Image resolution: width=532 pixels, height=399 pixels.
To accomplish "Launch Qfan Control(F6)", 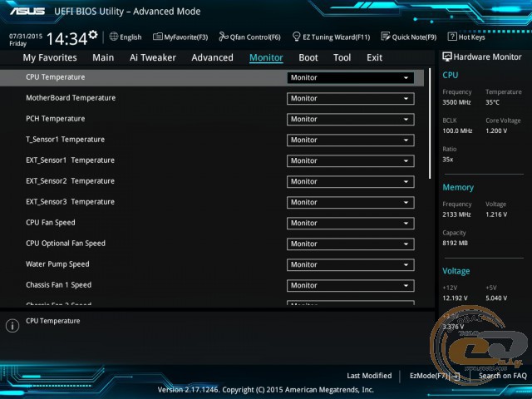I will (249, 37).
